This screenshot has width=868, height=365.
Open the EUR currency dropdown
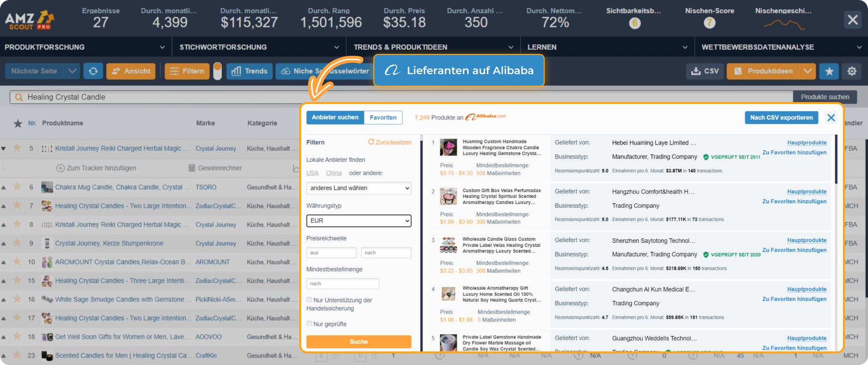[x=359, y=221]
